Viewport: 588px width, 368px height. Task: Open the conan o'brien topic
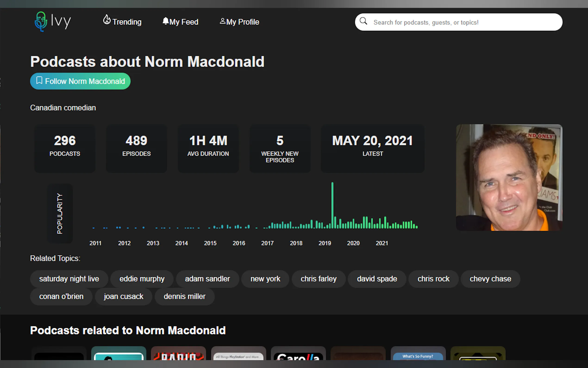point(61,296)
